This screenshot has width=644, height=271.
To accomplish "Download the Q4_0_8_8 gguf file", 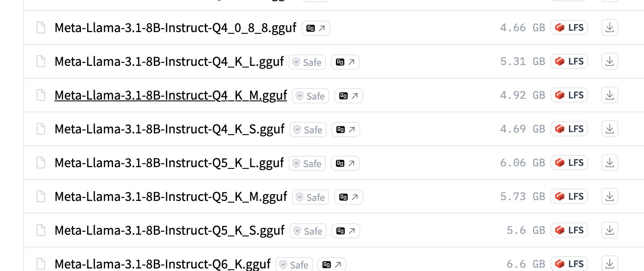I will [x=609, y=28].
